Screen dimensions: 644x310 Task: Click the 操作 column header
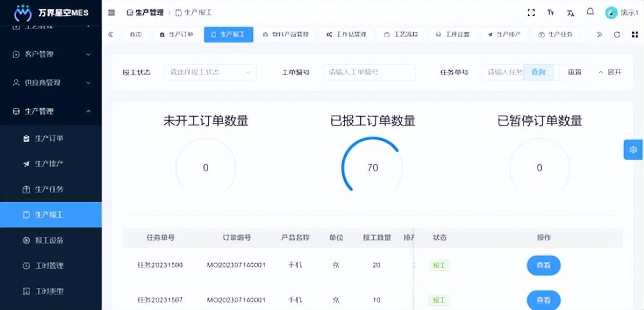(x=543, y=237)
